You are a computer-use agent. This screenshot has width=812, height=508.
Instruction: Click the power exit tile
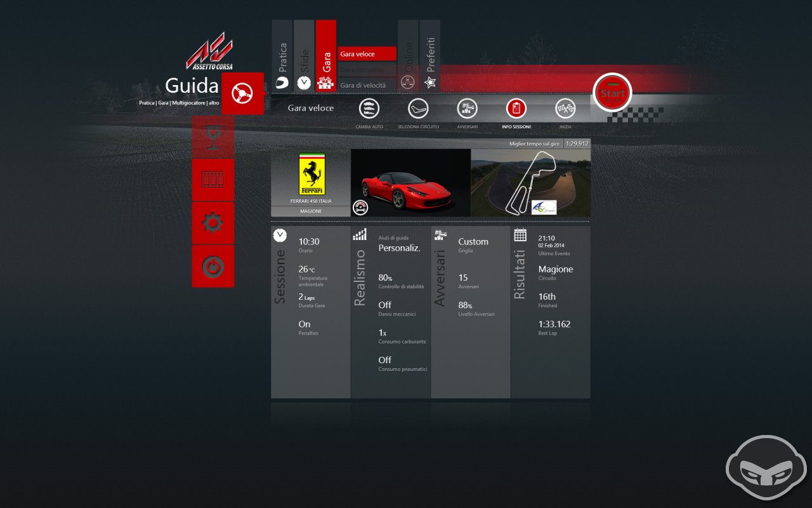(213, 267)
